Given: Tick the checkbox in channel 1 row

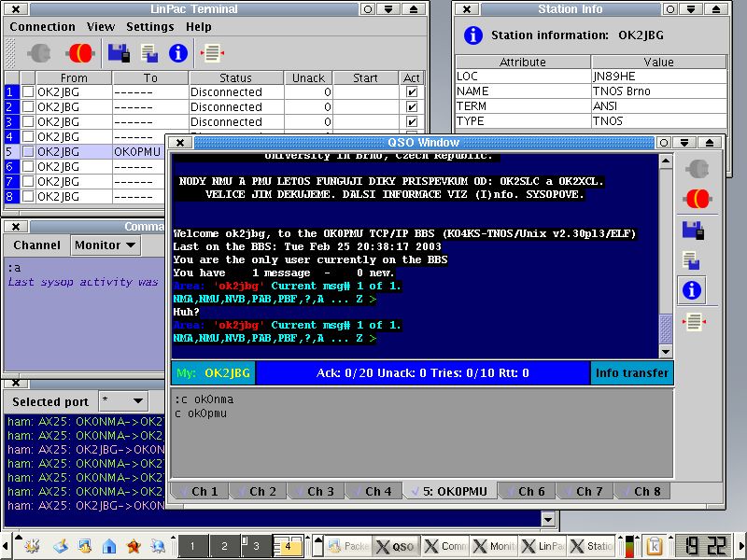Looking at the screenshot, I should pyautogui.click(x=28, y=91).
